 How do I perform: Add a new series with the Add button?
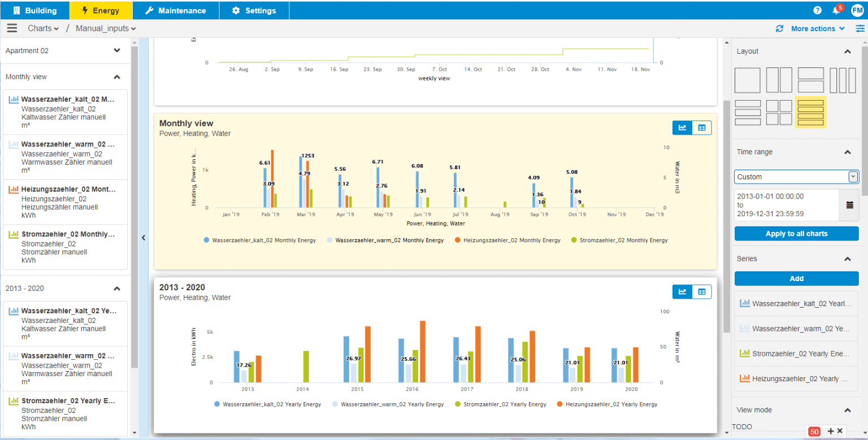(x=796, y=278)
